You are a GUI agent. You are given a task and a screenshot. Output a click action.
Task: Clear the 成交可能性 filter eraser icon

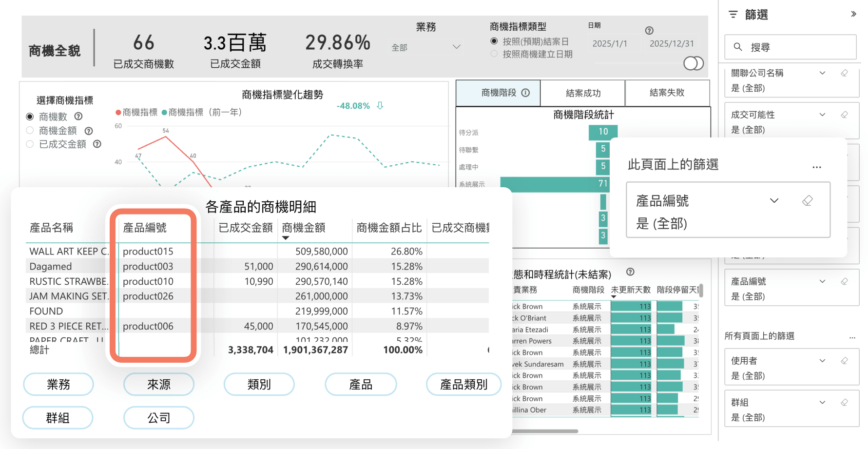(x=844, y=115)
